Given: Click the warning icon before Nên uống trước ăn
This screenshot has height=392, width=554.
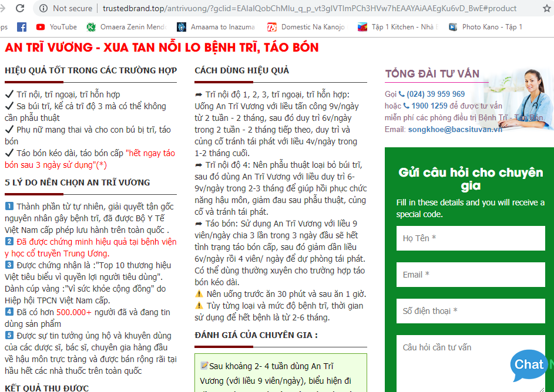Looking at the screenshot, I should click(199, 293).
